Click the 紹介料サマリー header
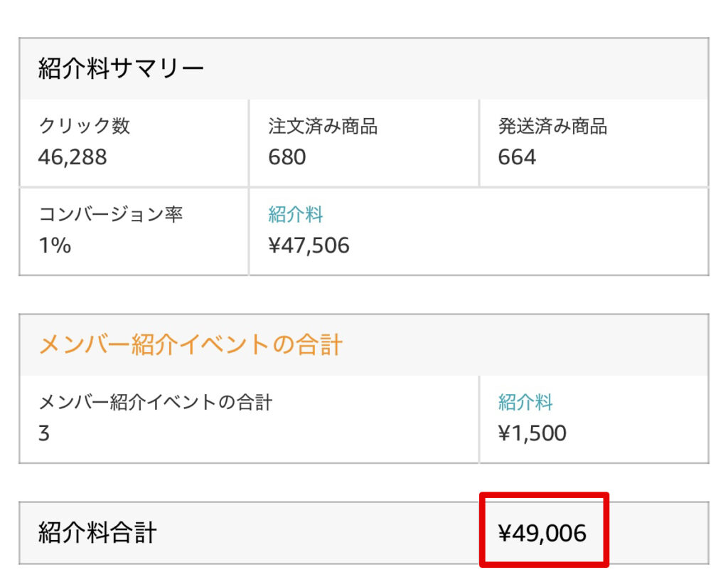 [x=121, y=69]
